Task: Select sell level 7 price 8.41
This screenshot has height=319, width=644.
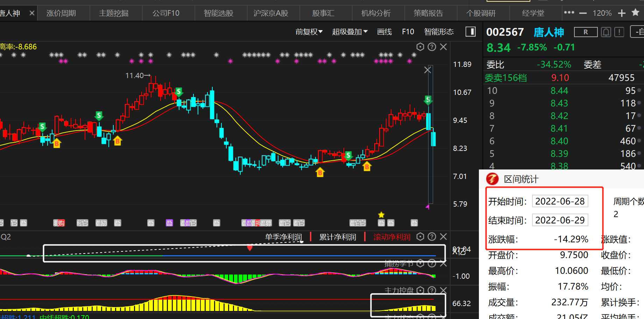Action: pyautogui.click(x=559, y=129)
